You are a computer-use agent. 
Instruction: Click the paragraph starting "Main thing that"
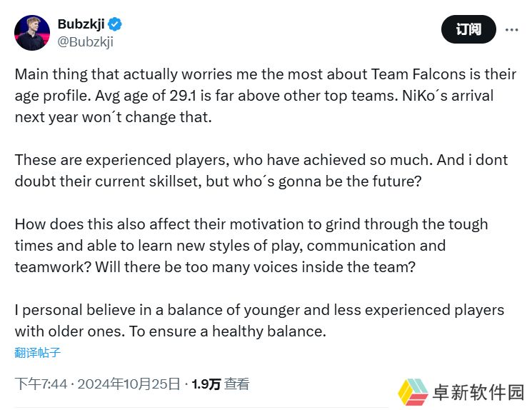pos(265,96)
